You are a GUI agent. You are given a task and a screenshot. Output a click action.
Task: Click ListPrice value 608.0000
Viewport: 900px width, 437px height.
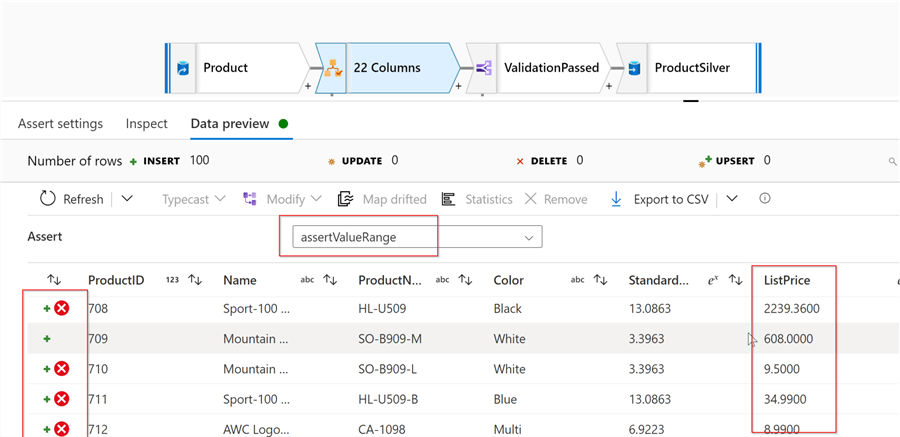789,339
